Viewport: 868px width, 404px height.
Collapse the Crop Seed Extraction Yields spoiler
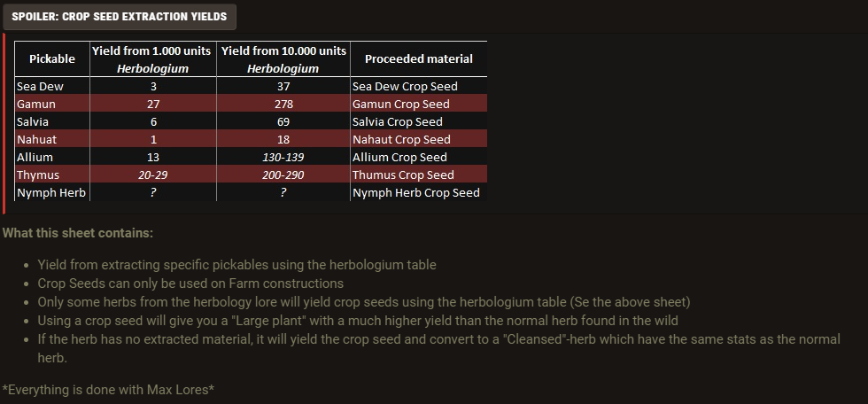[x=120, y=17]
